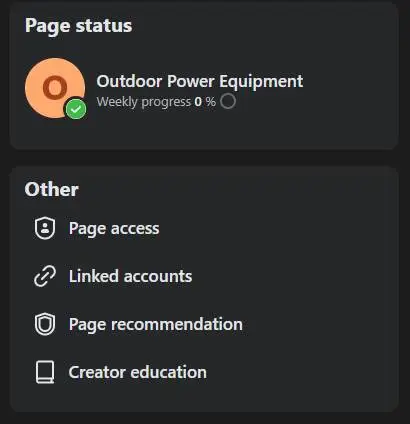Click the weekly progress circle indicator
This screenshot has height=424, width=410.
228,101
